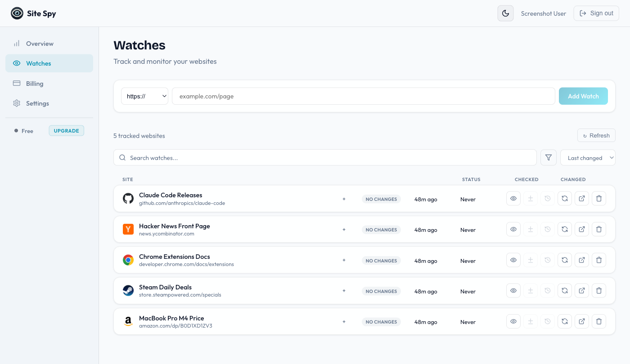Screen dimensions: 630x364
Task: Delete the MacBook Pro M4 Price watch
Action: [x=598, y=321]
